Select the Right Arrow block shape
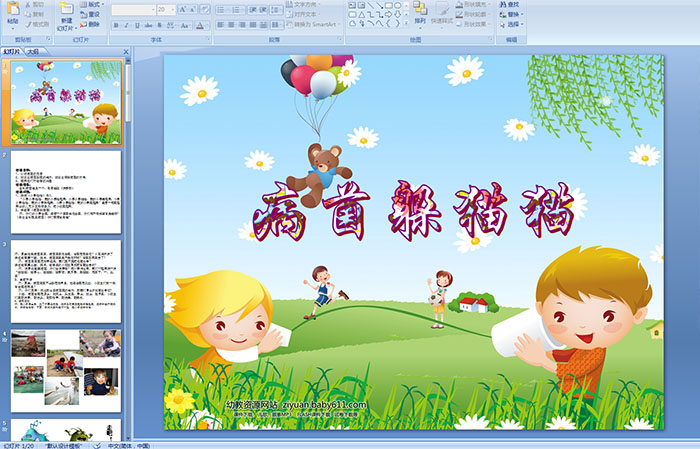 (x=388, y=15)
